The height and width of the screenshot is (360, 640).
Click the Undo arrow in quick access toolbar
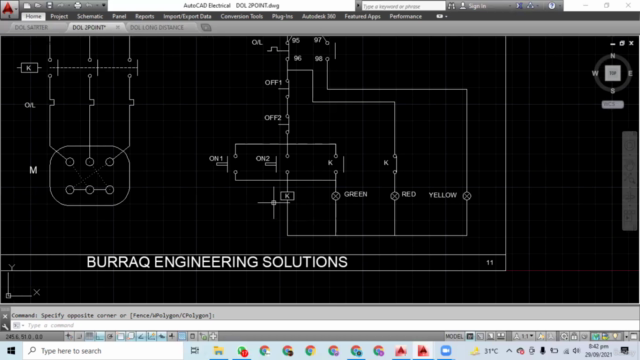click(89, 6)
